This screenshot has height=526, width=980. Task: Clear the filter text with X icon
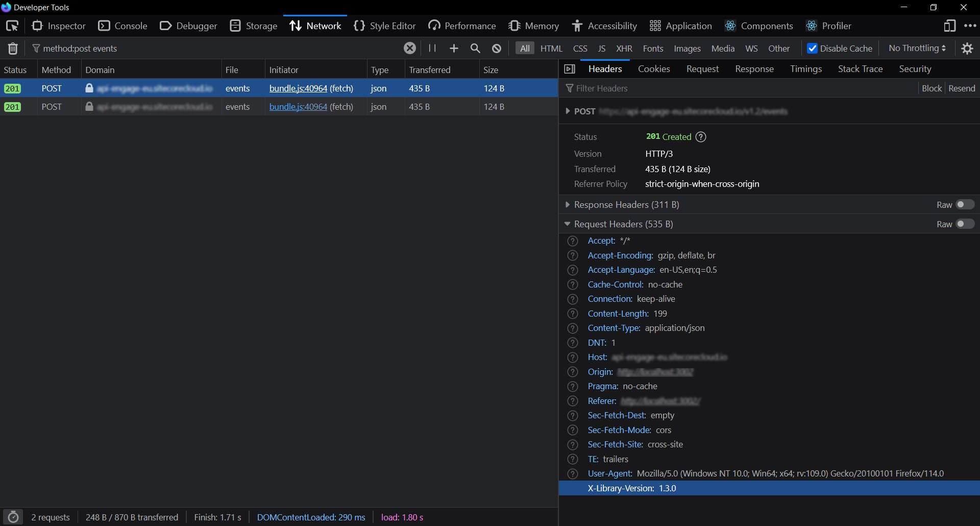tap(409, 48)
